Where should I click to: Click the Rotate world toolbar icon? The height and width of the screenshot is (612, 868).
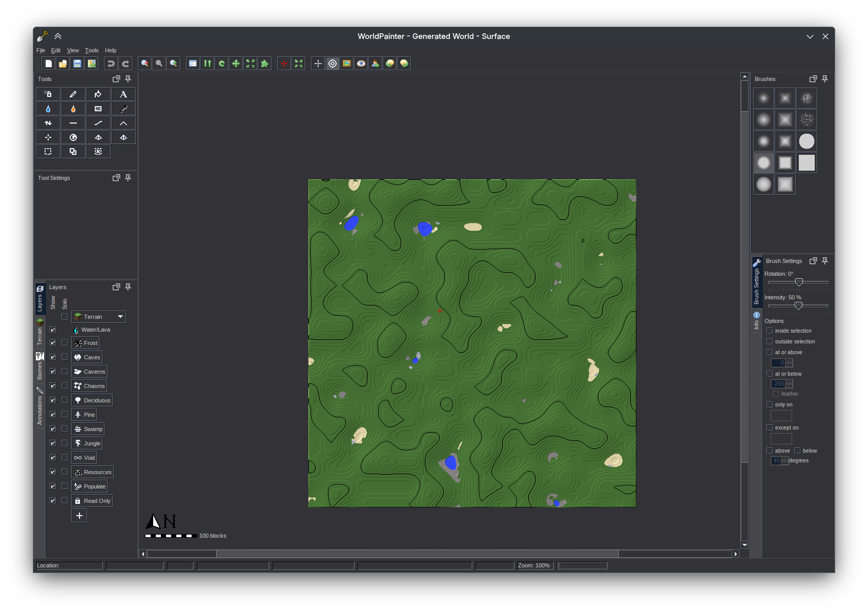click(222, 64)
